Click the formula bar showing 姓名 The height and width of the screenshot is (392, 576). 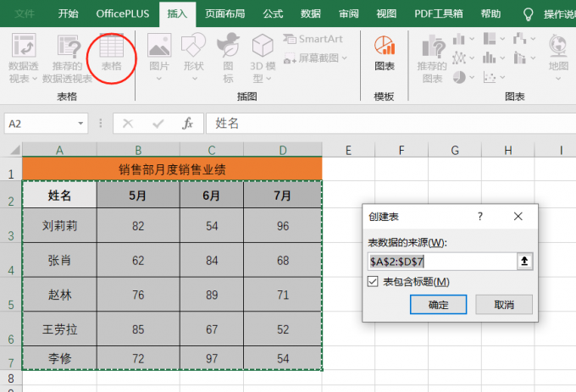[390, 124]
